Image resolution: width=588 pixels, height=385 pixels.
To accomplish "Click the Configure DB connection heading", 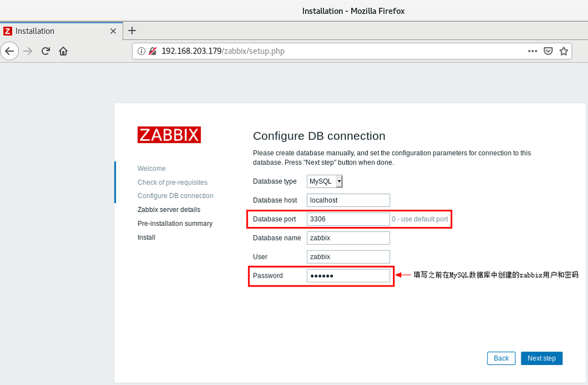I will tap(319, 136).
